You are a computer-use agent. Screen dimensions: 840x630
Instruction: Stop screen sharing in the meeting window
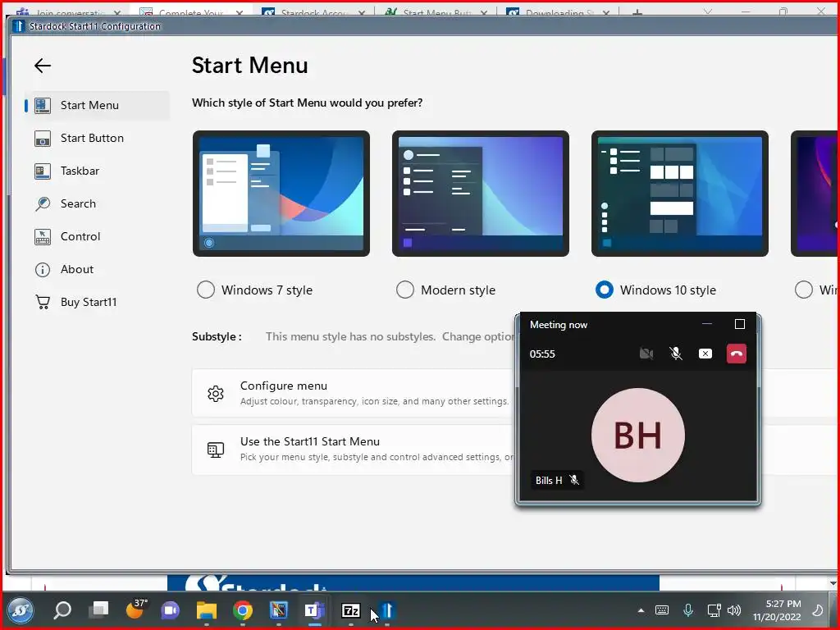705,354
